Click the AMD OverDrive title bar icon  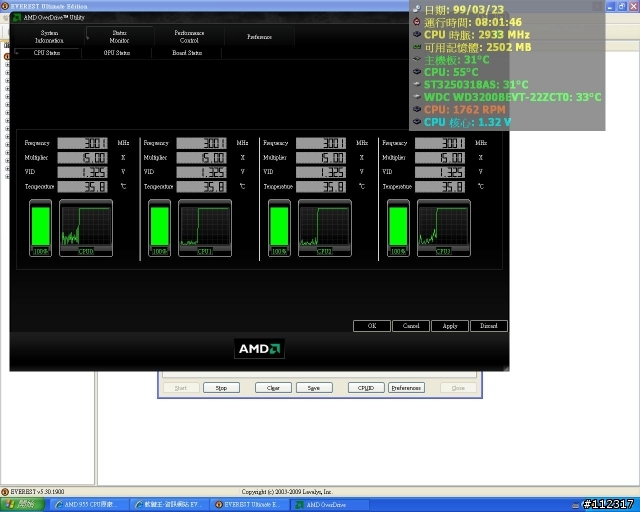pos(17,18)
